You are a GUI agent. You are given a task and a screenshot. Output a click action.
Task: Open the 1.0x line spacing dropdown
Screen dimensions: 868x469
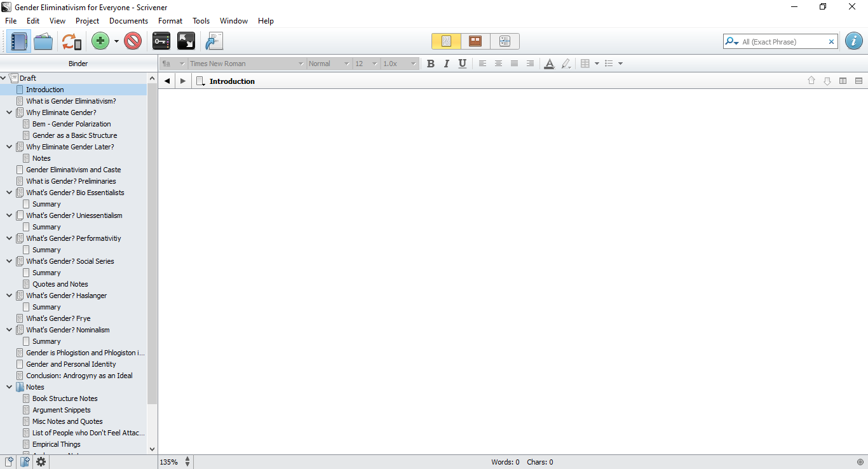tap(400, 64)
